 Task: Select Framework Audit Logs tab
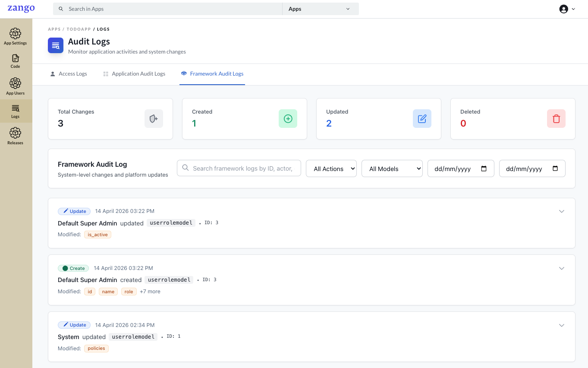point(212,74)
